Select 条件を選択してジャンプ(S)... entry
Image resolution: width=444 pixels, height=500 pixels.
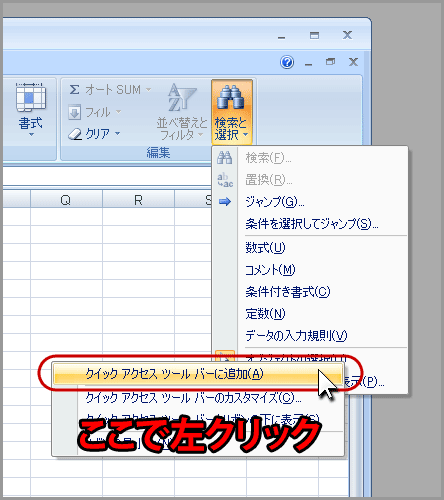tap(310, 224)
